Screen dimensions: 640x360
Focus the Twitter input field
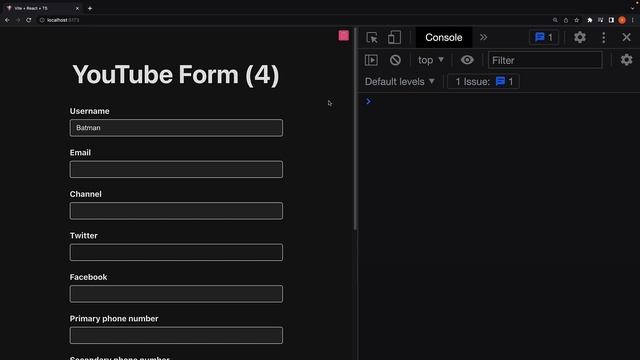coord(176,252)
